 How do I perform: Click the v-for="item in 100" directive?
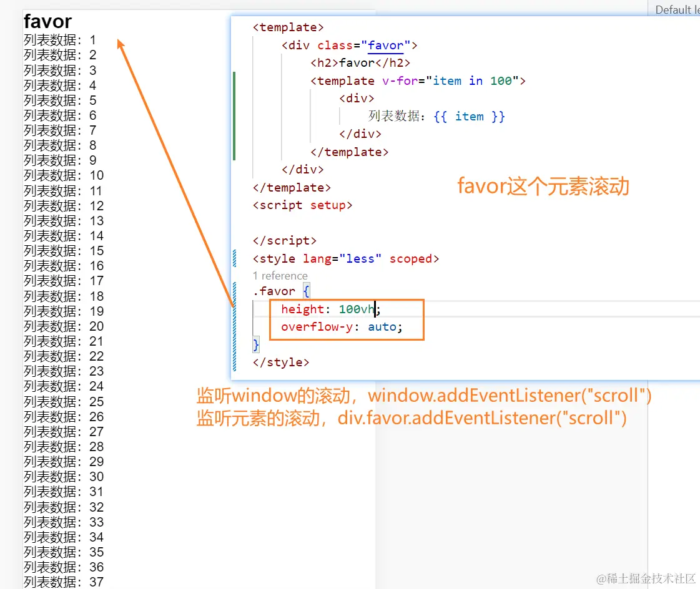[450, 80]
